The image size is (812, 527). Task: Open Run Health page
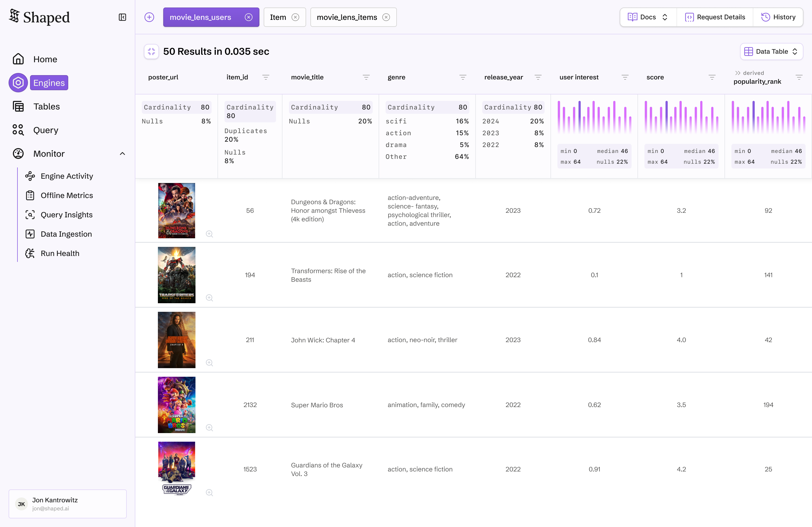click(x=60, y=253)
